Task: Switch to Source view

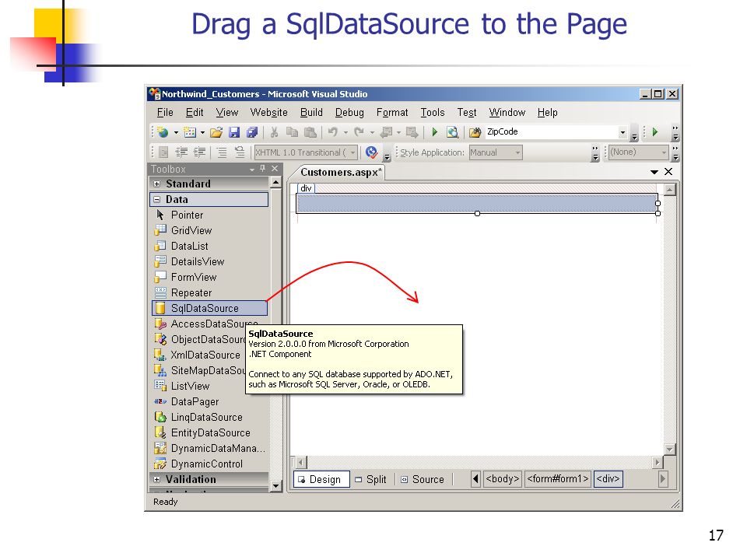Action: 423,480
